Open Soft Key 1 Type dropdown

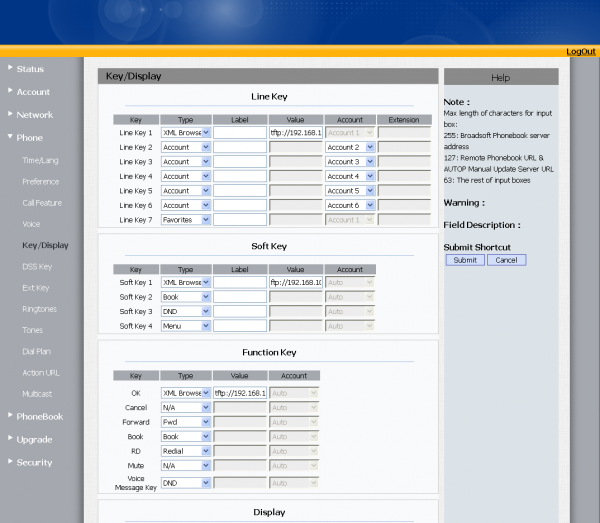click(186, 282)
